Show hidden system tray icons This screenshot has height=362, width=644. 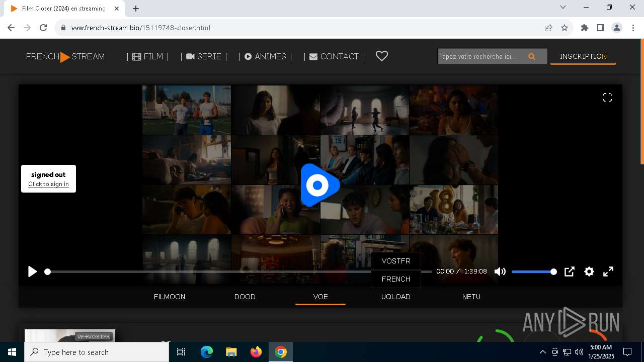(x=542, y=352)
